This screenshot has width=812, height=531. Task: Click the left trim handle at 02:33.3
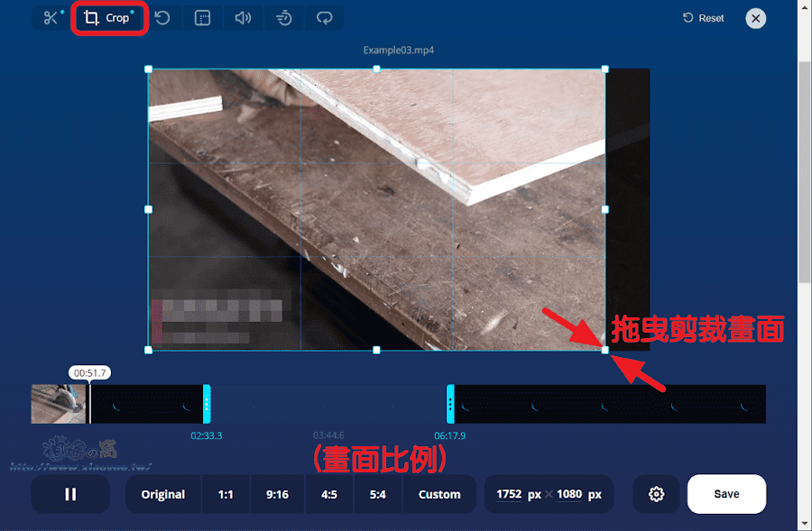point(207,404)
